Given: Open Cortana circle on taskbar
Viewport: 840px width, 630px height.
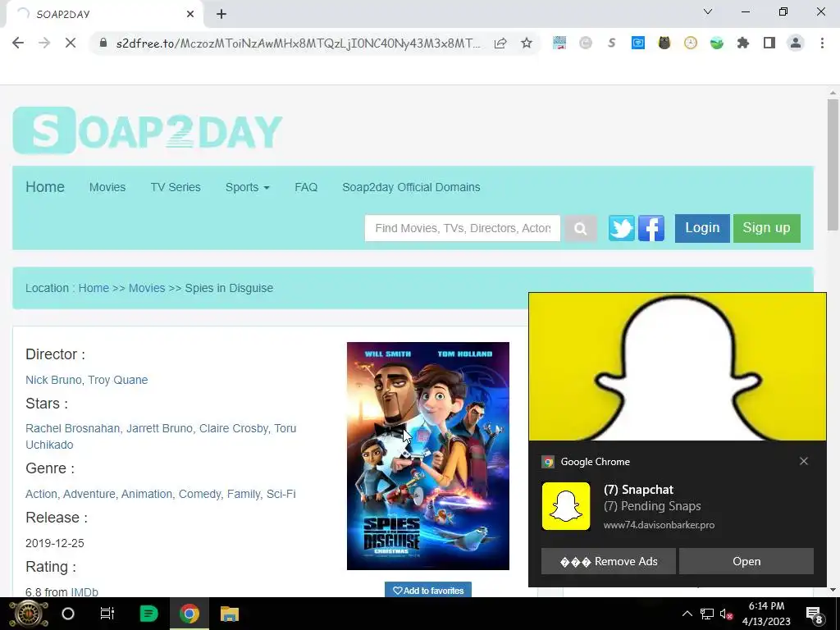Looking at the screenshot, I should (68, 614).
